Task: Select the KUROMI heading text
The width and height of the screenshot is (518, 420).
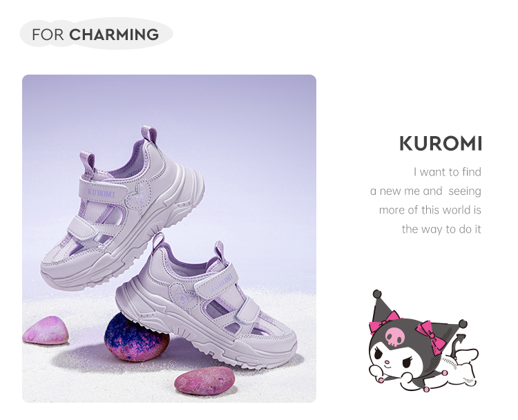Action: [441, 144]
